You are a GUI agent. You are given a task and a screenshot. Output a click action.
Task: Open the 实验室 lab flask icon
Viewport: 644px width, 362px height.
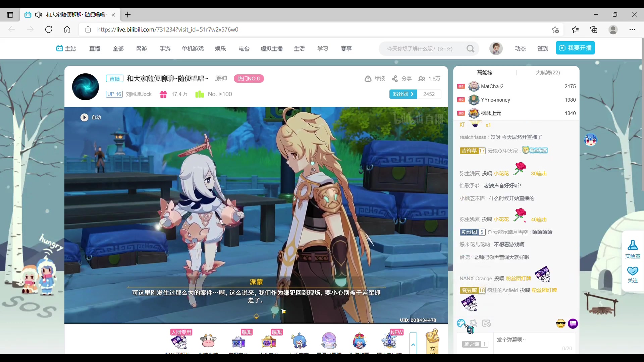[x=633, y=245]
